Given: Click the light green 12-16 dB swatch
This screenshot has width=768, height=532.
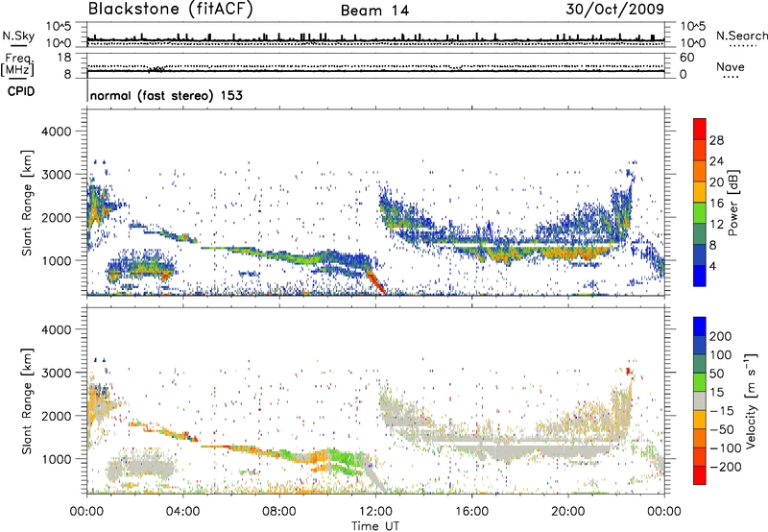Looking at the screenshot, I should (700, 213).
